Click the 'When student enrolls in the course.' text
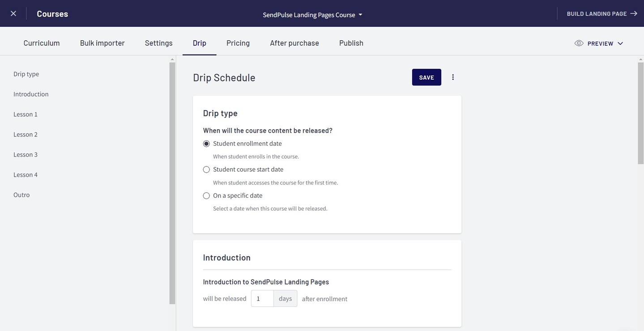Viewport: 644px width, 331px height. pyautogui.click(x=256, y=157)
